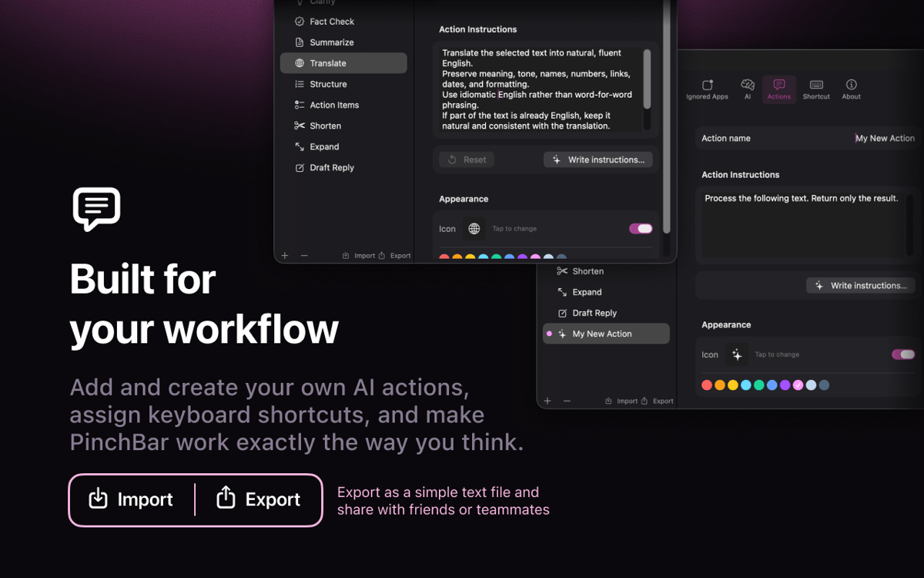The height and width of the screenshot is (578, 924).
Task: Click the plus button below My New Action list
Action: tap(547, 401)
